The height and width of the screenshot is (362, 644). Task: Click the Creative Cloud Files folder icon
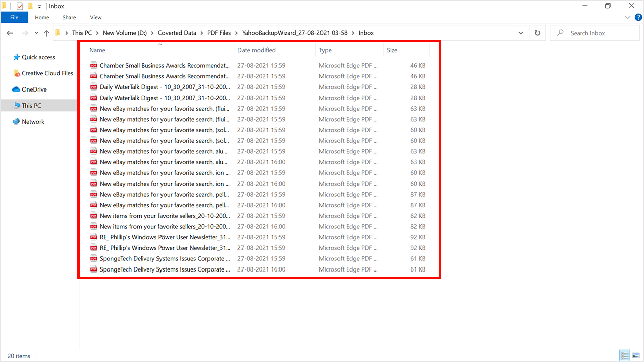[x=17, y=73]
